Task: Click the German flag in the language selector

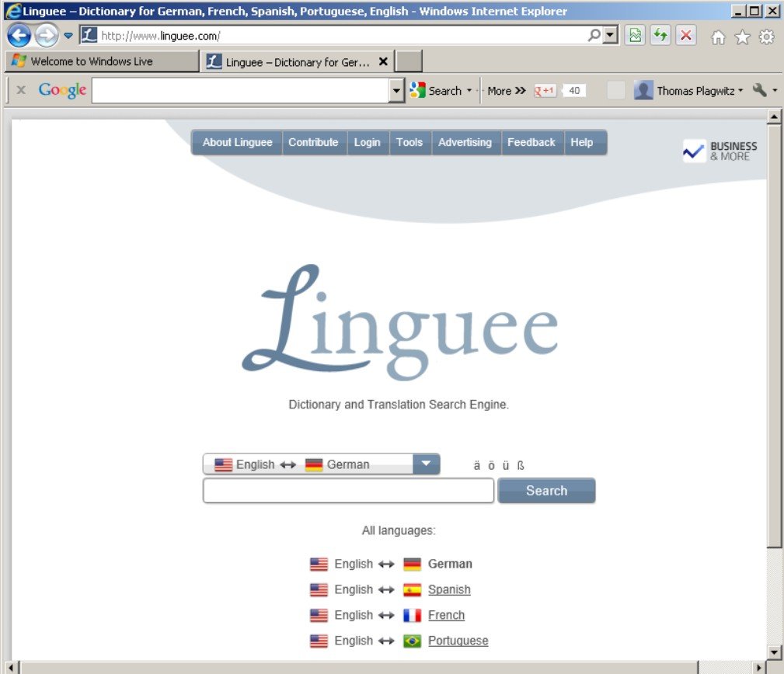Action: (314, 464)
